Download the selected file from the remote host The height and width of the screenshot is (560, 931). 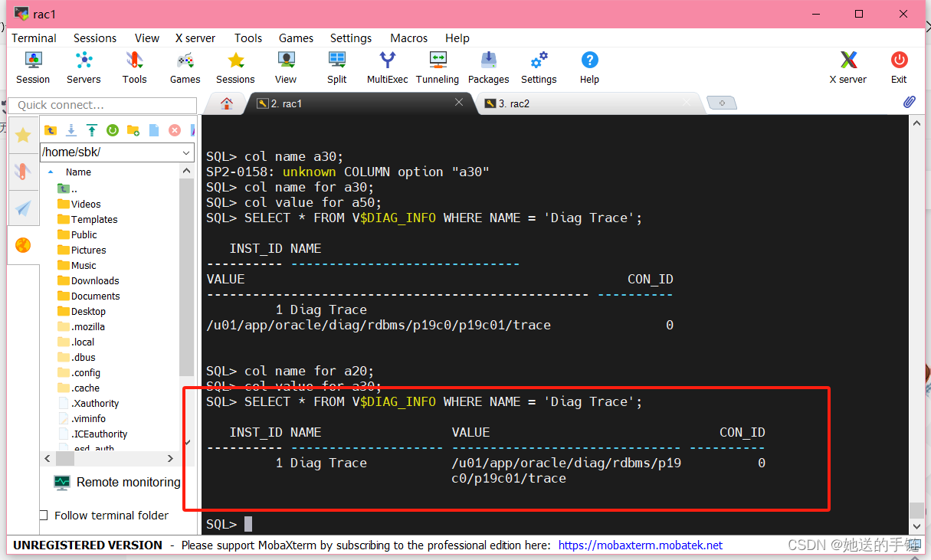pos(71,130)
